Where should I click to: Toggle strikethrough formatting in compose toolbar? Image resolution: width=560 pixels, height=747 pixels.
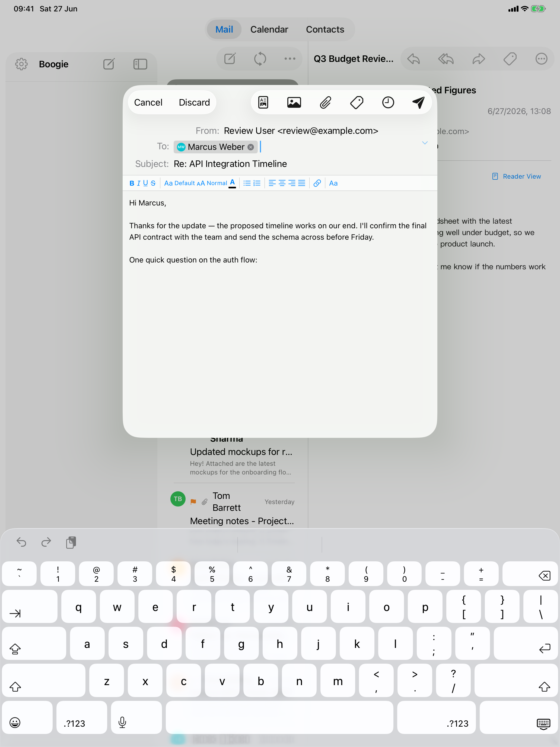[153, 183]
